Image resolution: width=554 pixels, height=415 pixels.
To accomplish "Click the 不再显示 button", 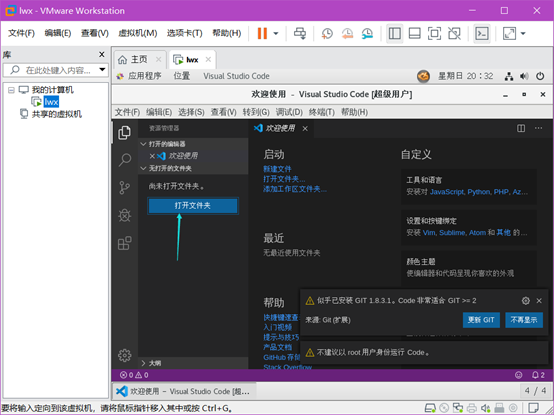I will [x=524, y=320].
